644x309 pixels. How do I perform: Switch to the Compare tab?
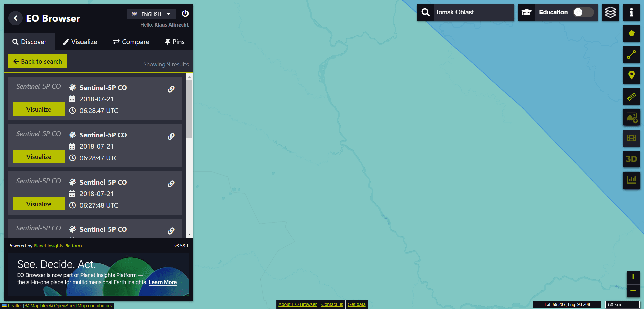tap(131, 42)
